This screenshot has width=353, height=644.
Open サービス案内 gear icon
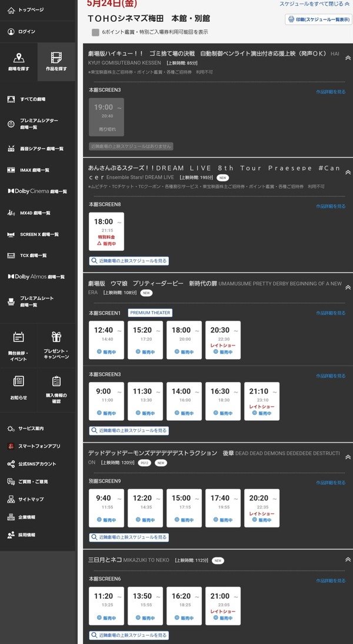[11, 429]
